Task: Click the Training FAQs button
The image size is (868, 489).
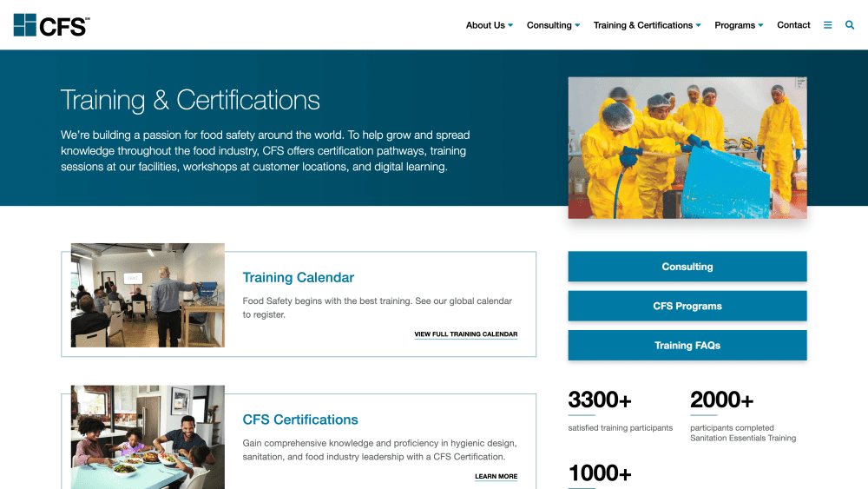Action: click(687, 345)
